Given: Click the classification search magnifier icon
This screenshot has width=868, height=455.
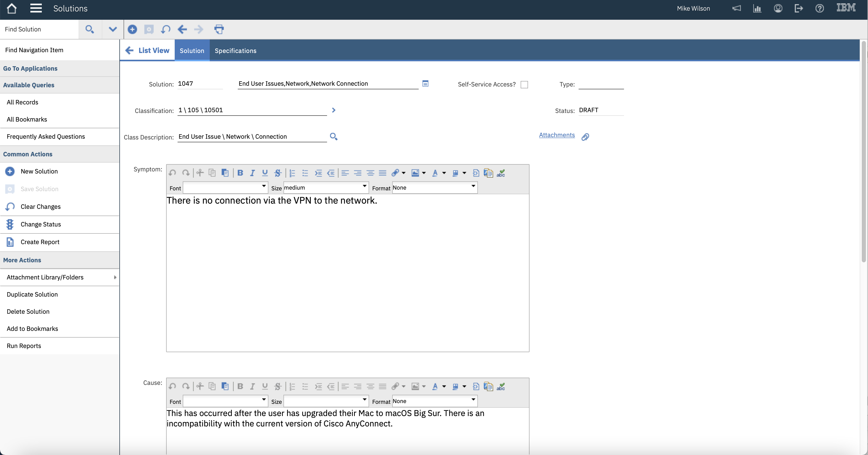Looking at the screenshot, I should point(333,137).
